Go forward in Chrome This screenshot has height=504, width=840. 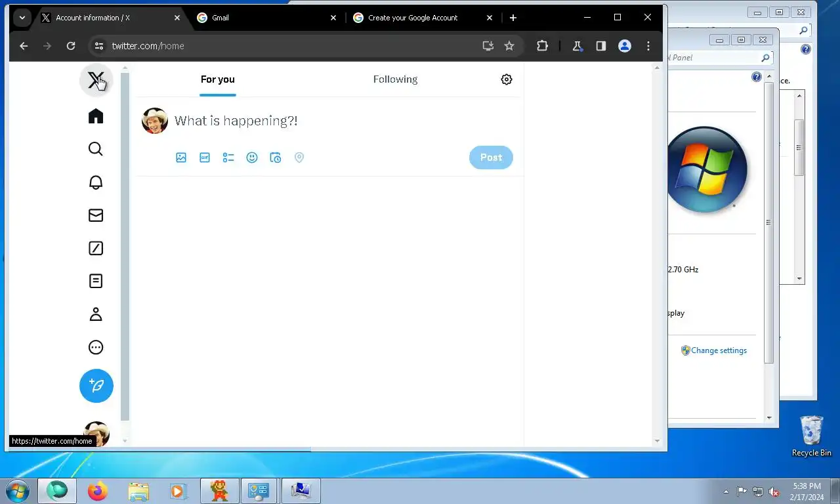47,46
